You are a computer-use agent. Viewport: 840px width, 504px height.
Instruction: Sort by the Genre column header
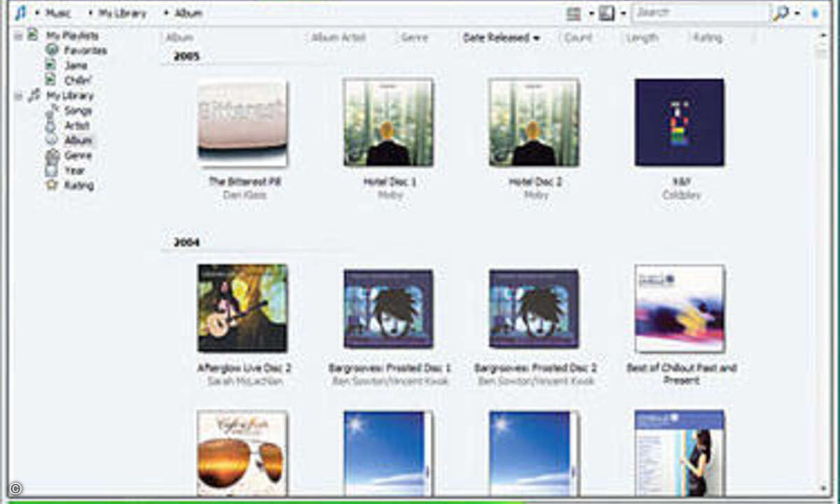point(414,38)
